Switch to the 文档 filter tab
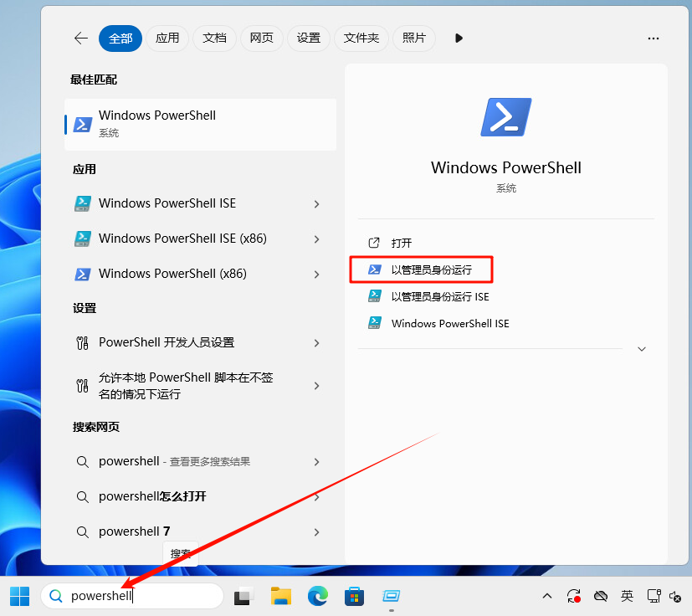 (214, 38)
